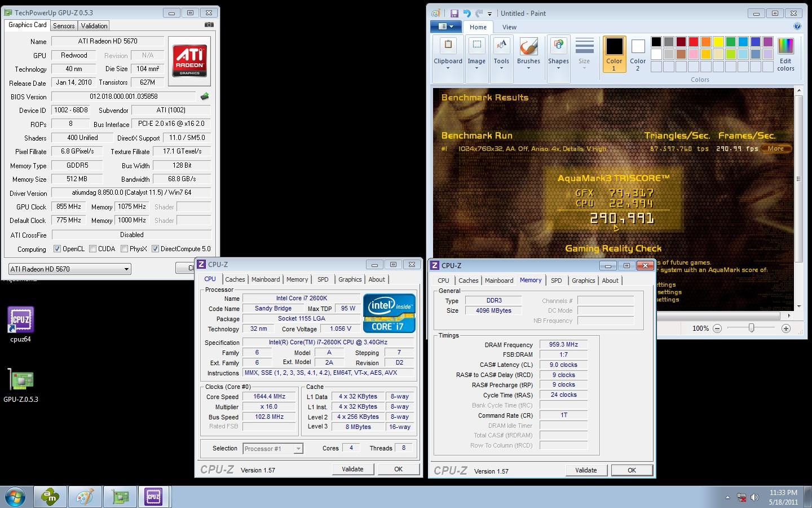The image size is (812, 508).
Task: Expand the ATI Radeon HD 5670 device dropdown
Action: (x=70, y=269)
